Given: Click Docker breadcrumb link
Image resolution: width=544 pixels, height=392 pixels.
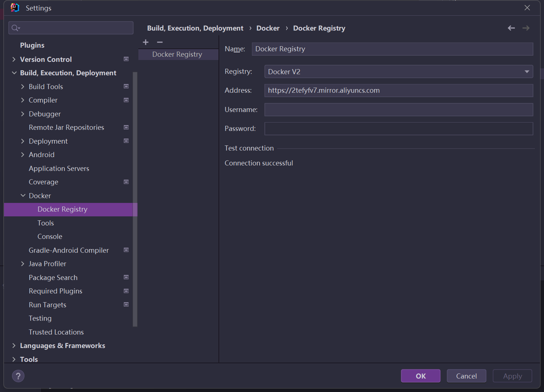Looking at the screenshot, I should point(268,28).
